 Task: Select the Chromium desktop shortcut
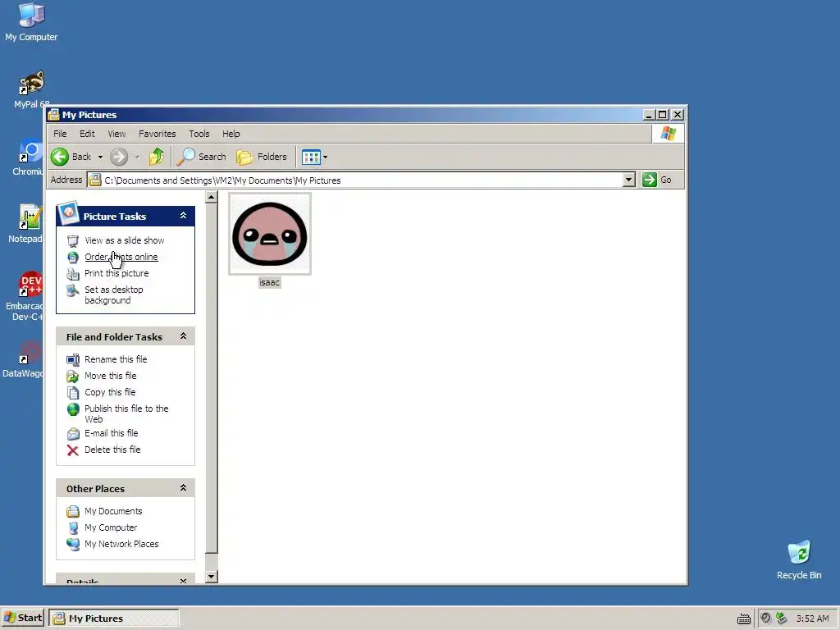pos(30,157)
